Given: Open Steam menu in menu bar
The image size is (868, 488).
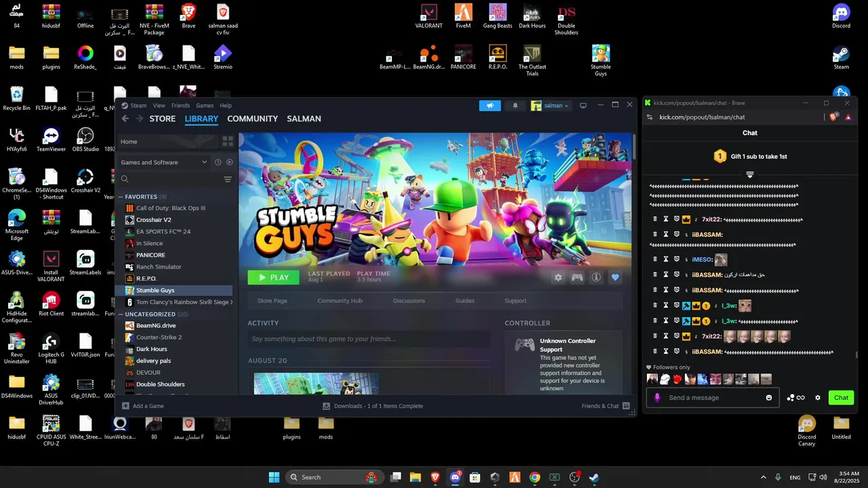Looking at the screenshot, I should coord(138,106).
